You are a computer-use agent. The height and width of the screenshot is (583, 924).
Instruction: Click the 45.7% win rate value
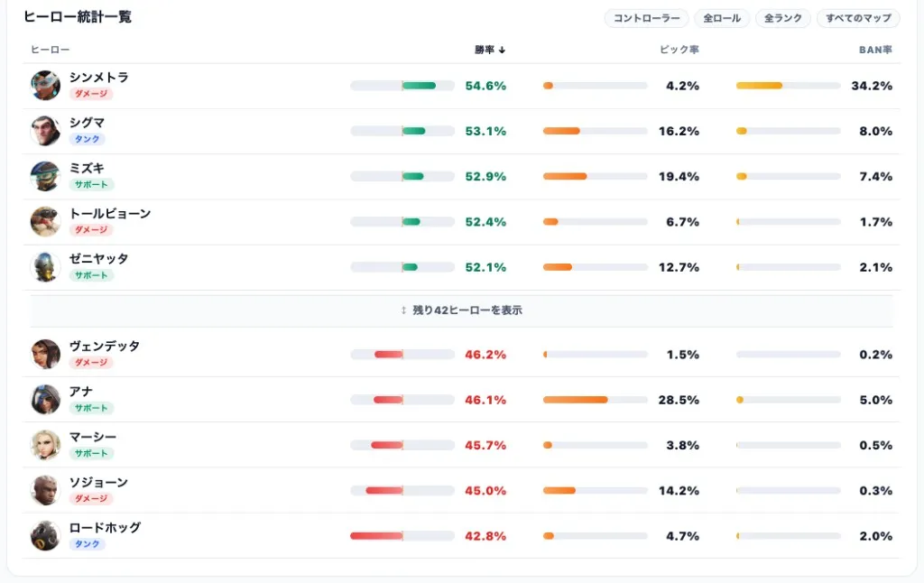tap(485, 445)
